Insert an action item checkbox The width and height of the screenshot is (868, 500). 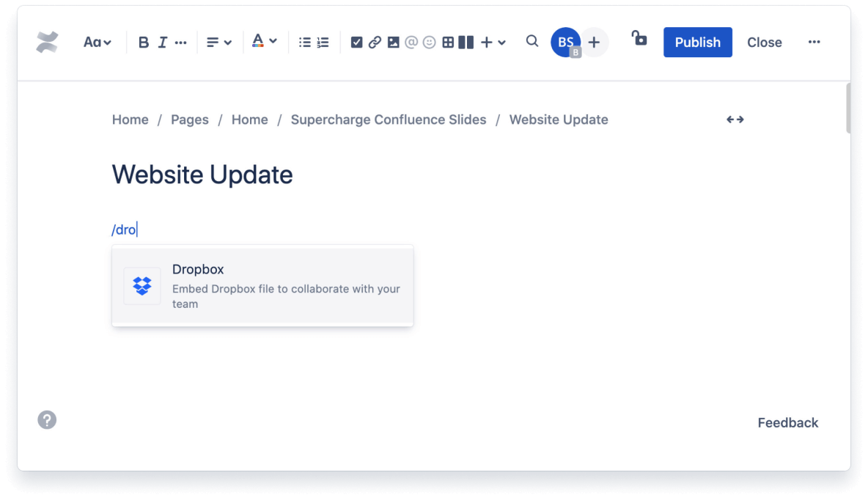[x=356, y=43]
